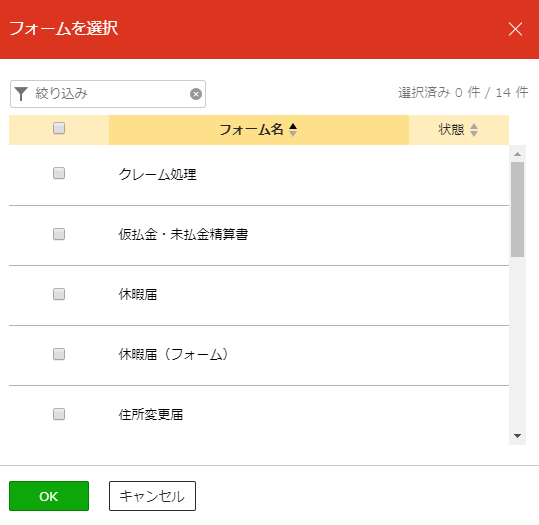
Task: Check the クレーム処理 checkbox
Action: pos(59,173)
